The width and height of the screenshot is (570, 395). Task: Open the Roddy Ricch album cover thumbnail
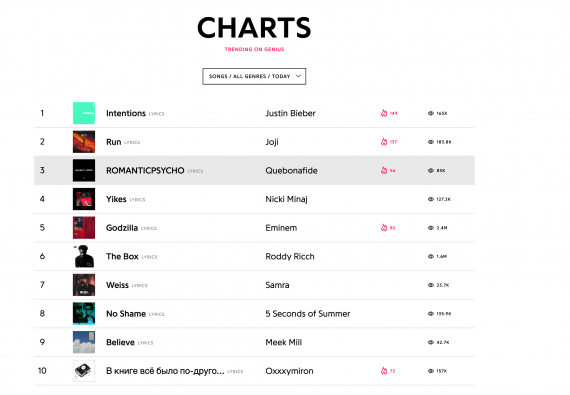click(84, 256)
